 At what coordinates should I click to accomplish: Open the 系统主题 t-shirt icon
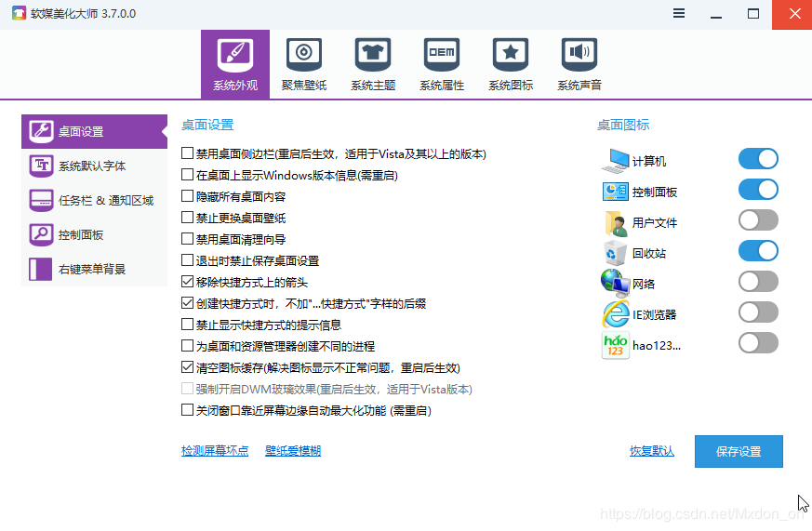(373, 55)
